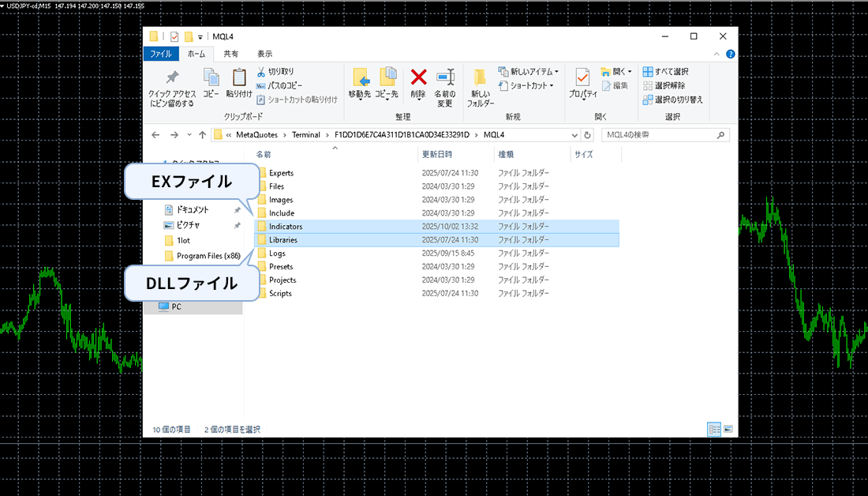Open the 新しいアイテム dropdown
The image size is (868, 496).
point(527,70)
